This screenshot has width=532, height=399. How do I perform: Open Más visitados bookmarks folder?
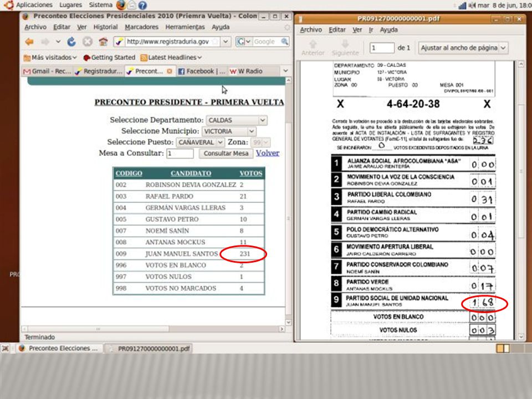click(50, 58)
